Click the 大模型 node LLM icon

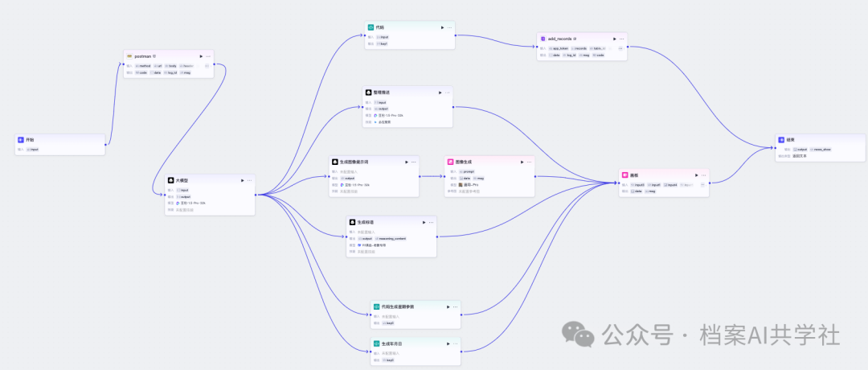[x=170, y=180]
